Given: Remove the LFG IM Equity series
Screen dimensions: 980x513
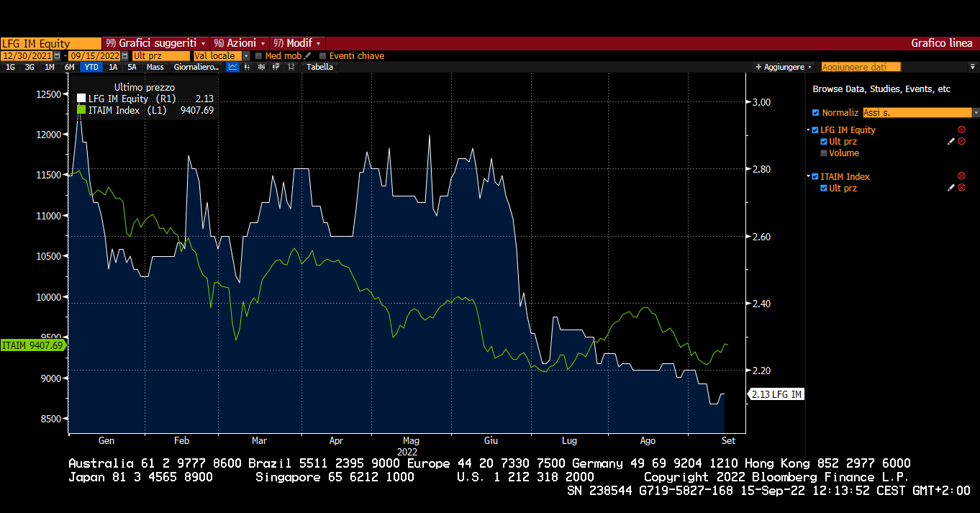Looking at the screenshot, I should pyautogui.click(x=961, y=130).
